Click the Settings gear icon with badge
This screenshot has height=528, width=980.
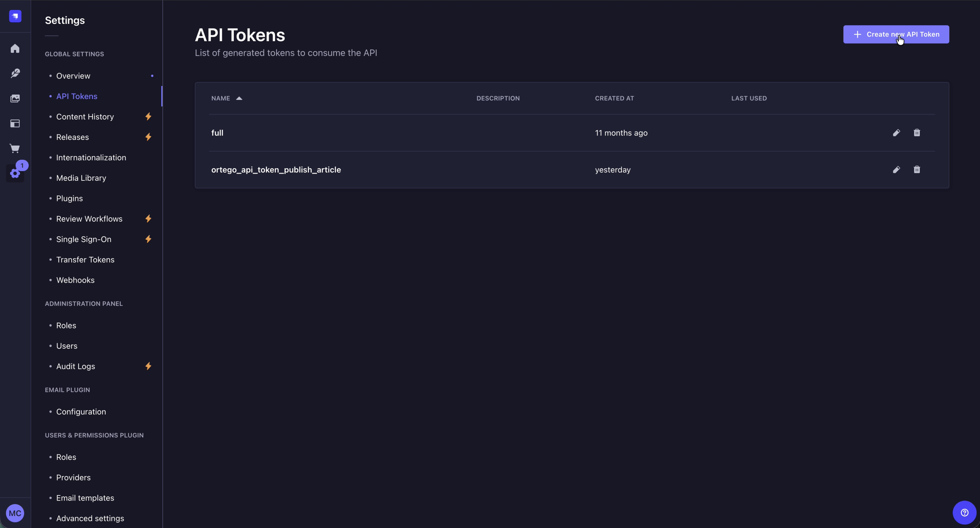point(15,173)
